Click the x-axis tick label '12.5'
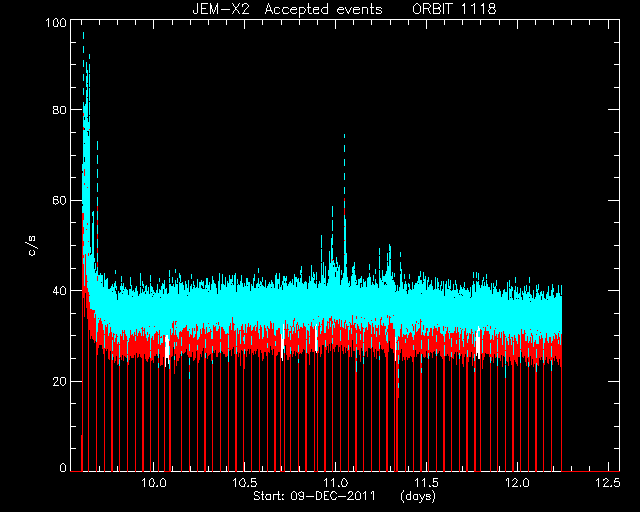640x512 pixels. (608, 483)
